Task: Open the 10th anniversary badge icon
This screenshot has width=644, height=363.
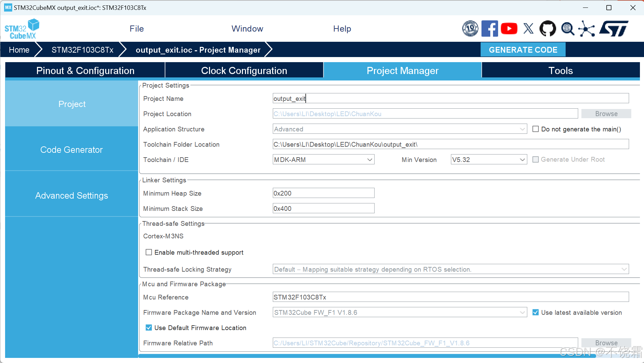Action: [x=470, y=29]
